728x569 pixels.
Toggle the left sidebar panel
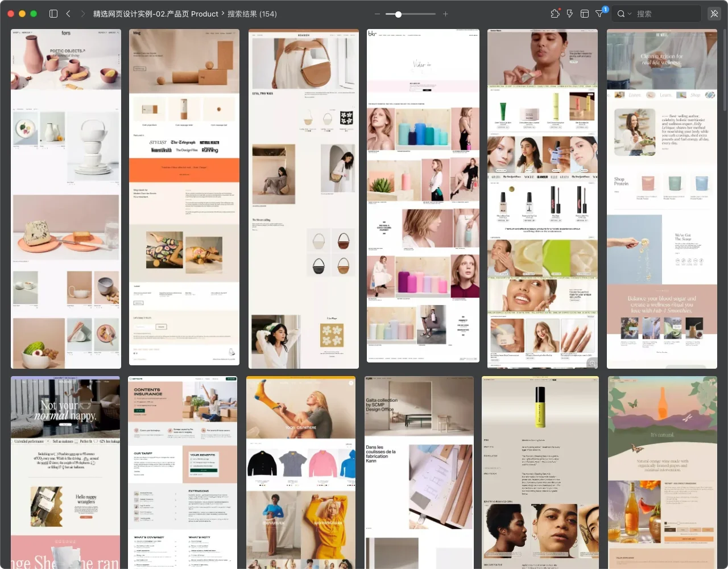53,14
